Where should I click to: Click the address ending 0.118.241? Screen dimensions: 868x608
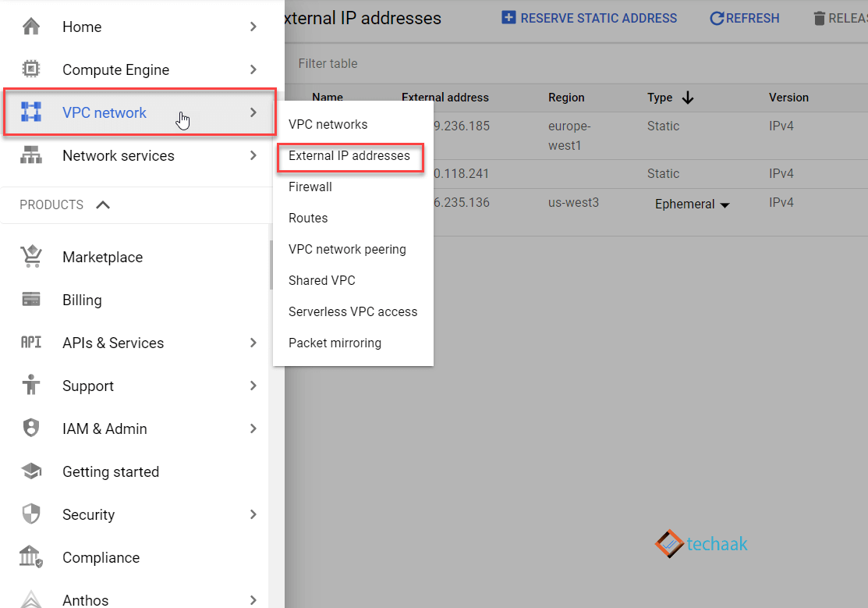461,173
